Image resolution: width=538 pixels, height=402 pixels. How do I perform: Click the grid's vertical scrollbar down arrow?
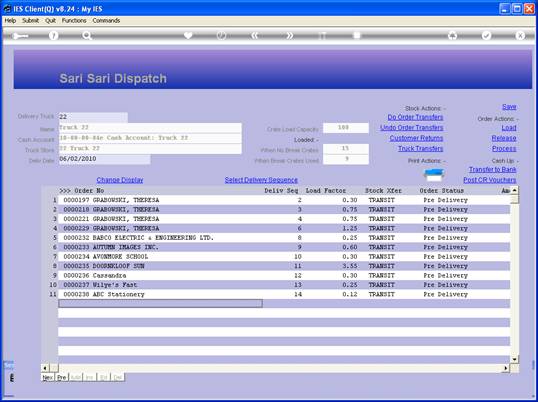(514, 359)
